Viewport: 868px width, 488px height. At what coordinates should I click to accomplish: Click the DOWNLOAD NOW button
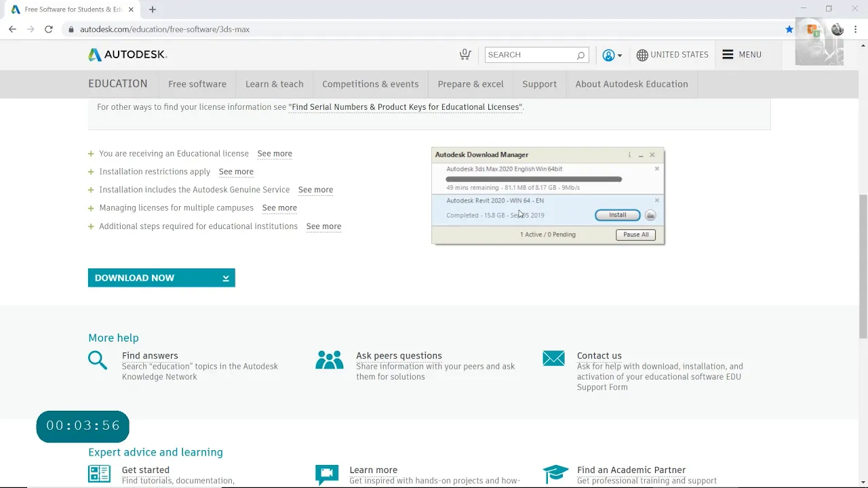[x=161, y=278]
